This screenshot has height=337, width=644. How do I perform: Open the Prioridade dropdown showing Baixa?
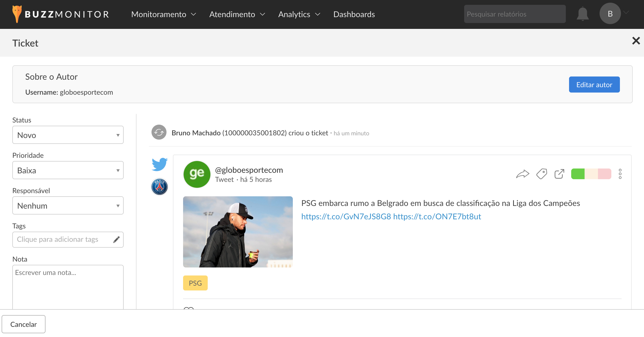[68, 170]
